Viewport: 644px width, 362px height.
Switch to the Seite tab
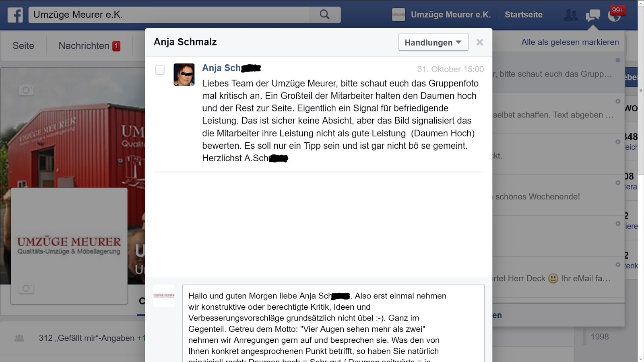[x=23, y=46]
